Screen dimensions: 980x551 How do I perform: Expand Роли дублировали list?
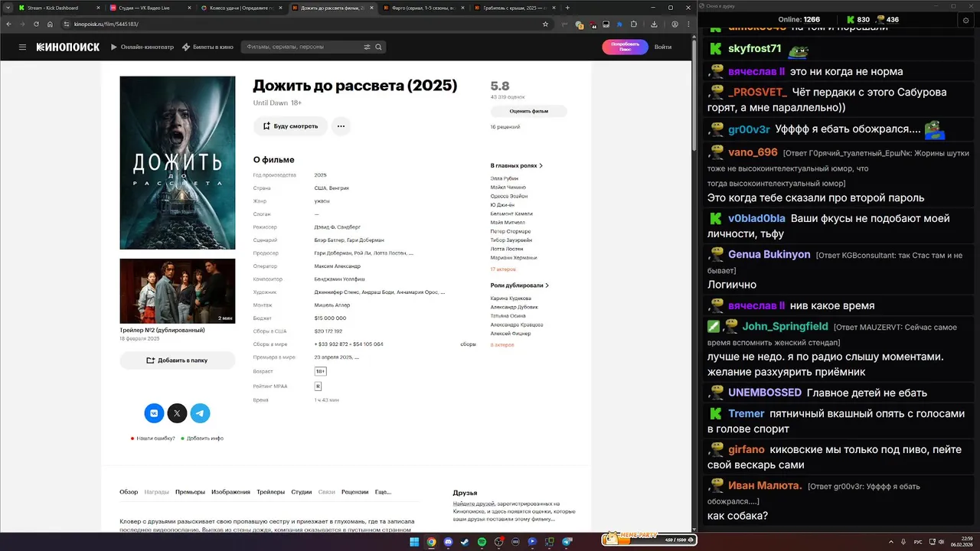[520, 285]
